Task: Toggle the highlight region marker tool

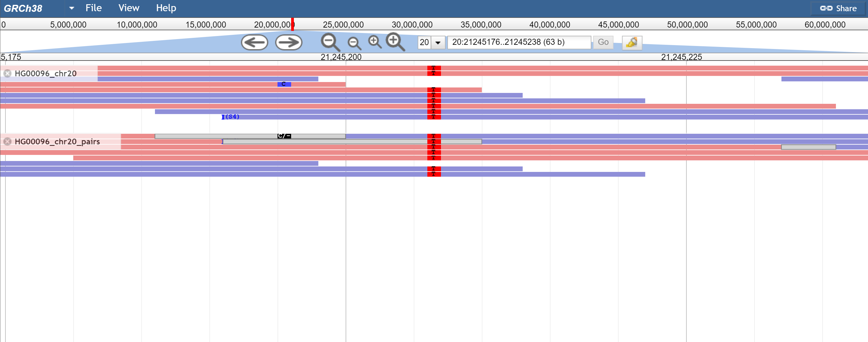Action: coord(632,43)
